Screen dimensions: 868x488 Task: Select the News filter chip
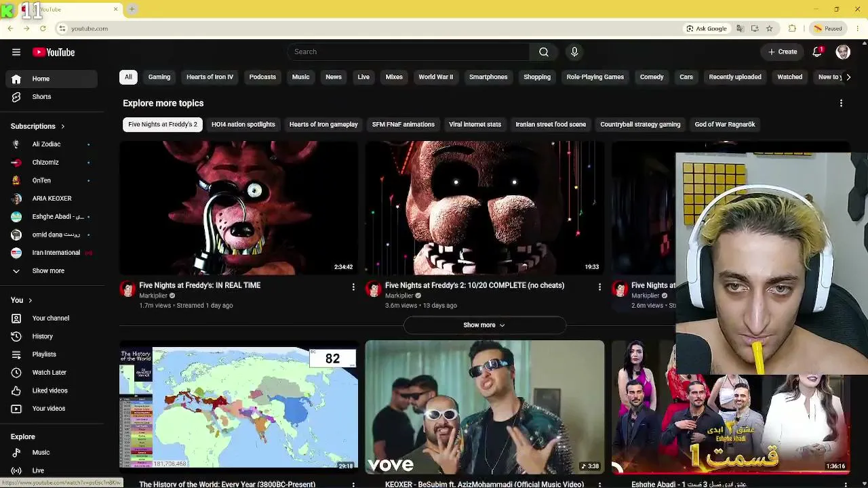click(x=334, y=77)
